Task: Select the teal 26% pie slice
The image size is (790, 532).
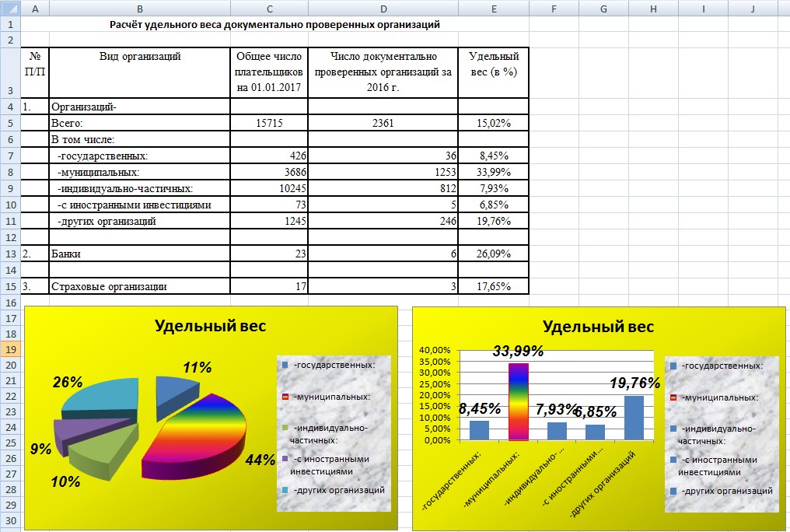Action: click(x=103, y=398)
